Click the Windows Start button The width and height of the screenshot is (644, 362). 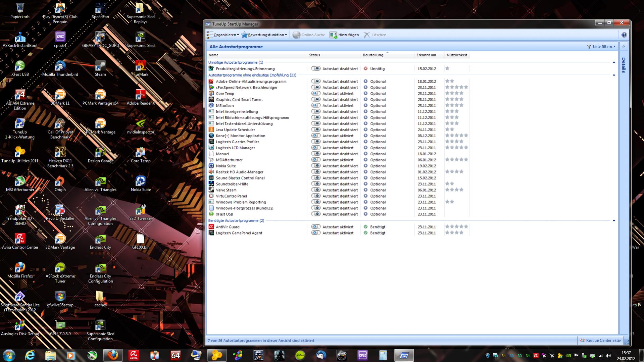9,355
